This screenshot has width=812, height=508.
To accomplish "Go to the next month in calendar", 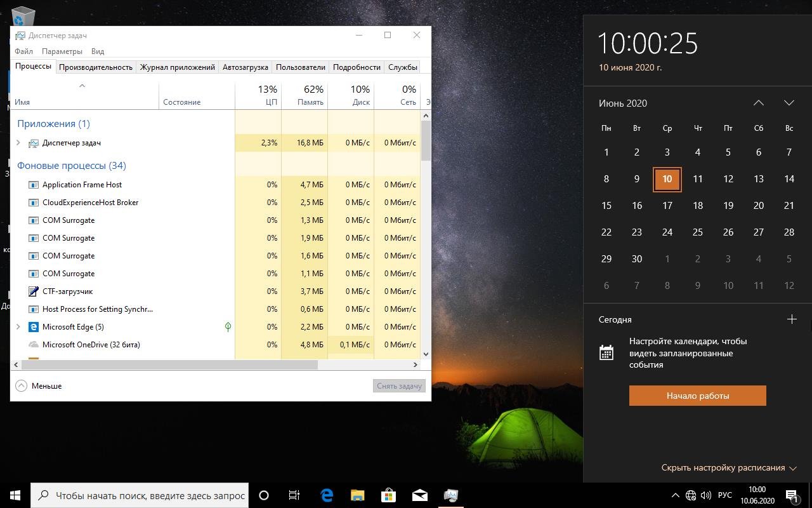I will 789,103.
